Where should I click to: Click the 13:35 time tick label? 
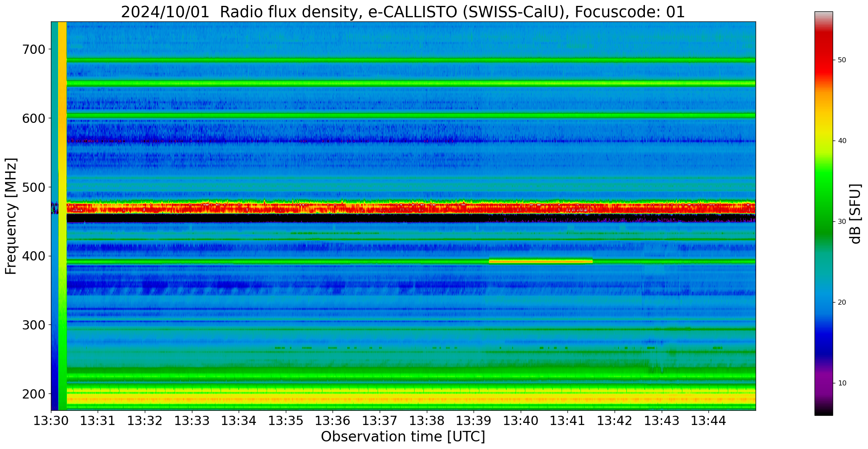[286, 421]
